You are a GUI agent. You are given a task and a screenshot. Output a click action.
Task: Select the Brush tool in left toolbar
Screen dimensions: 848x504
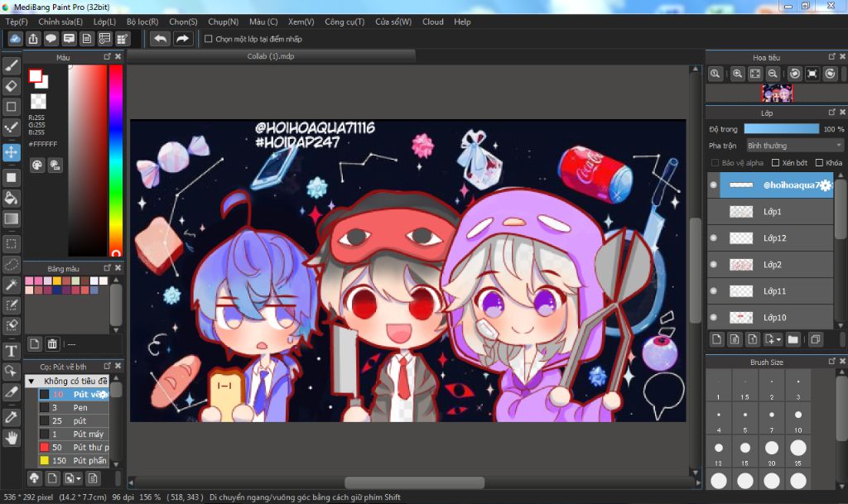pos(12,66)
